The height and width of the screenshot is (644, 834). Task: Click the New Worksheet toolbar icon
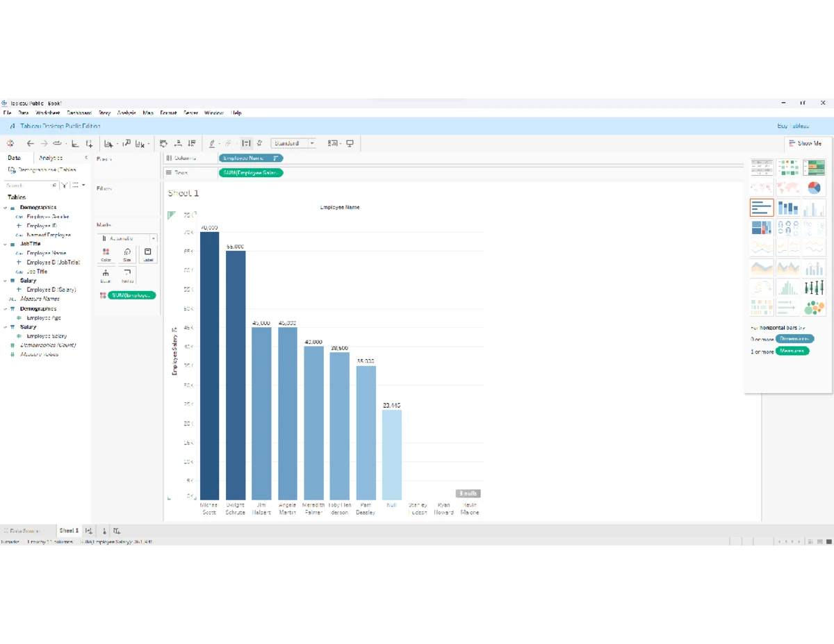(108, 144)
